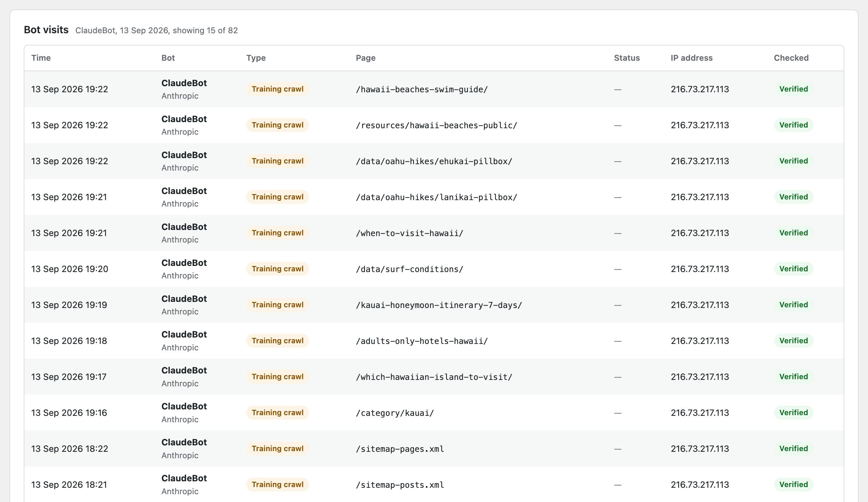This screenshot has height=502, width=868.
Task: Select the /data/oahu-hikes/lanikai-pillbox/ page path
Action: click(436, 197)
